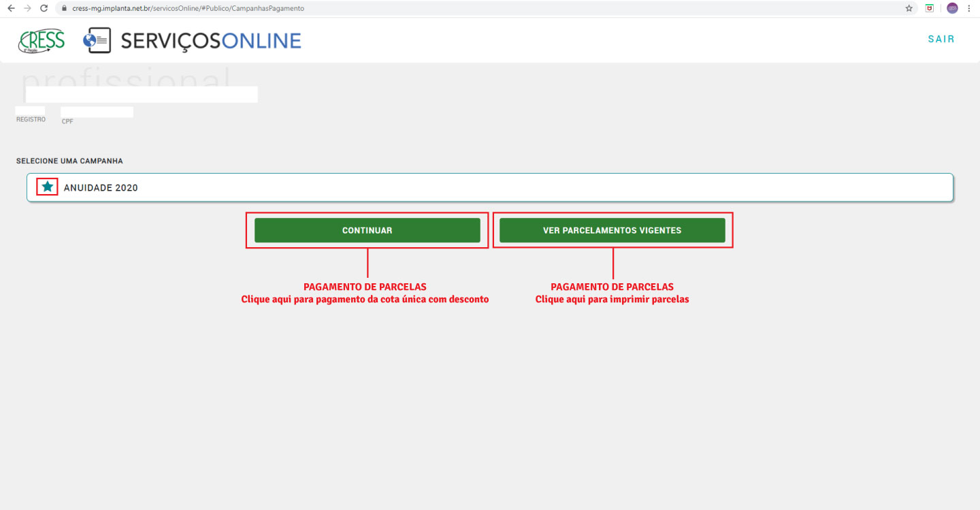Log out using the SAIR link
Viewport: 980px width, 510px height.
tap(941, 39)
